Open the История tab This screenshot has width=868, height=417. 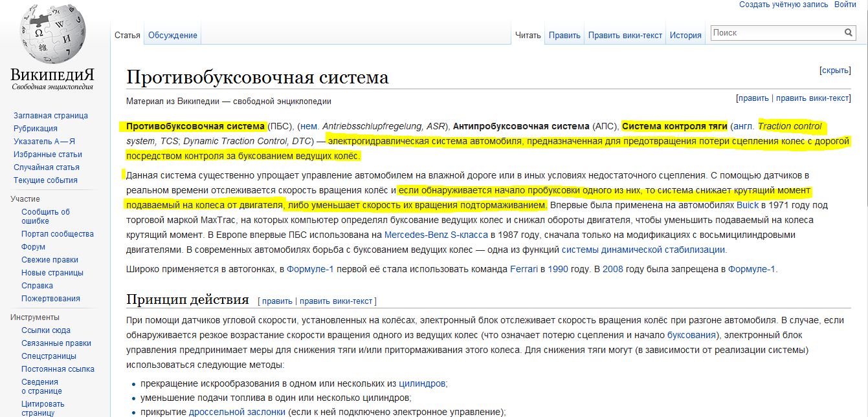click(685, 35)
